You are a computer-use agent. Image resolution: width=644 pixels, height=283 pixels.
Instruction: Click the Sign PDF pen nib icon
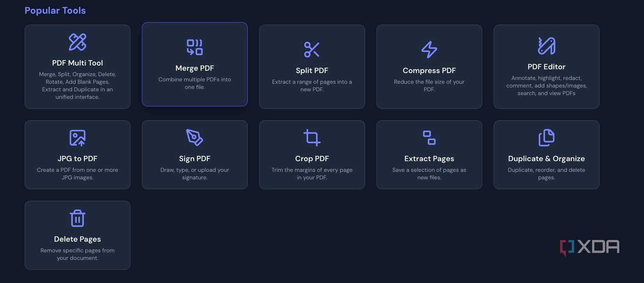194,138
